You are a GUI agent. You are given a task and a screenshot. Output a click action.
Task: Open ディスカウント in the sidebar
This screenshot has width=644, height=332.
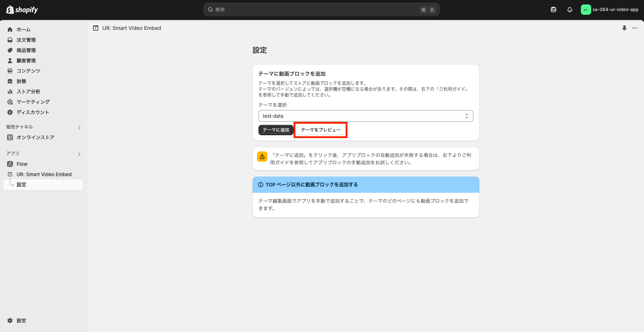(43, 112)
